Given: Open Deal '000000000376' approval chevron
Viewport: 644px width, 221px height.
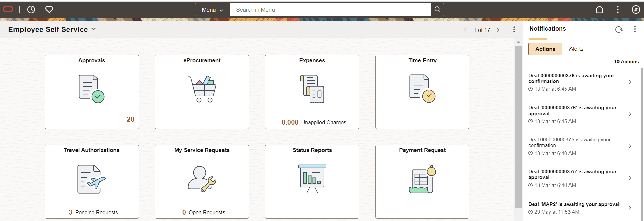Looking at the screenshot, I should coord(630,114).
